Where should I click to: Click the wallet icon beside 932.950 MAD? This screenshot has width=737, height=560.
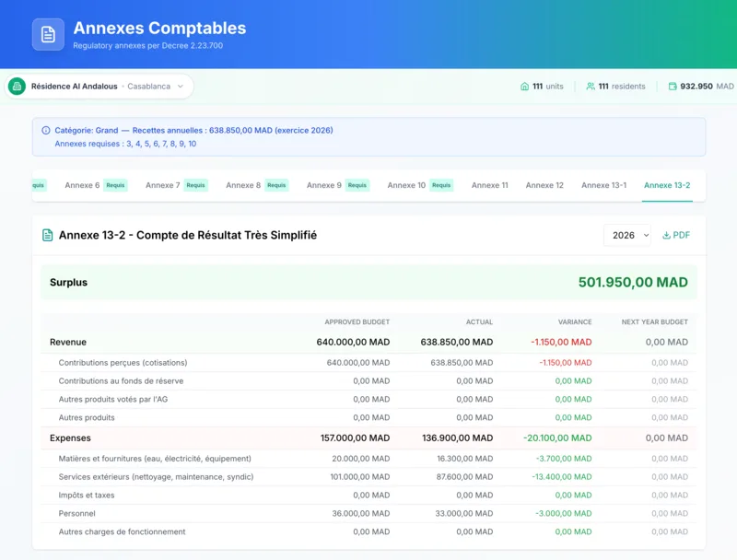(673, 87)
